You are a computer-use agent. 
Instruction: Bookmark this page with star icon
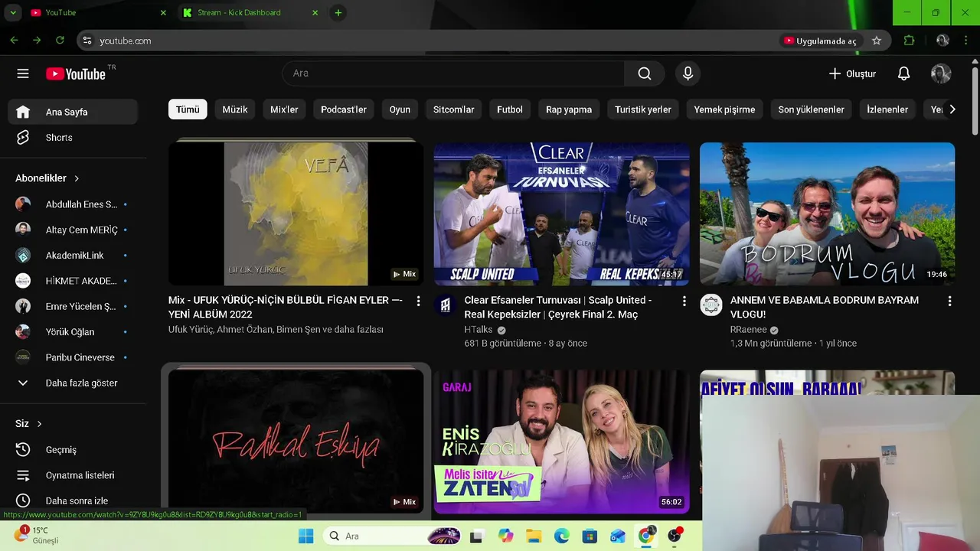point(877,41)
